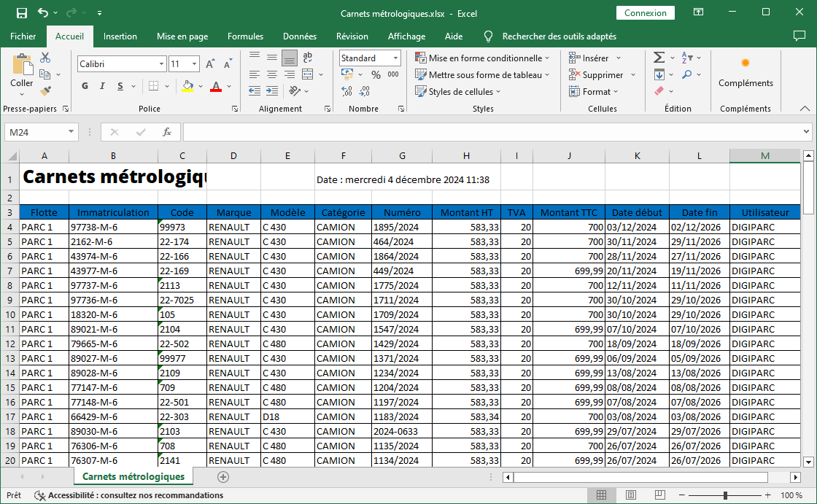Switch to the Données tab
Viewport: 817px width, 504px height.
tap(300, 36)
